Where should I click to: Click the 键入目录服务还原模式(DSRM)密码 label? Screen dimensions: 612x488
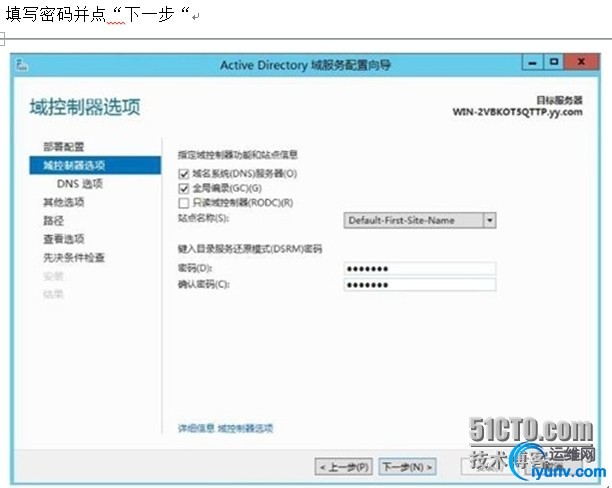[250, 249]
